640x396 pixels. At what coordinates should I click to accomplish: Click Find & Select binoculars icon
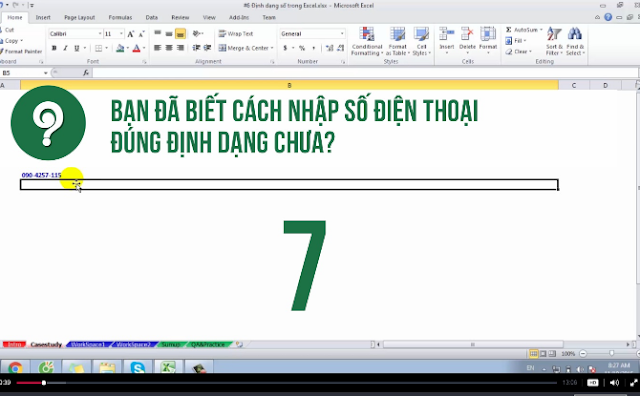[575, 34]
